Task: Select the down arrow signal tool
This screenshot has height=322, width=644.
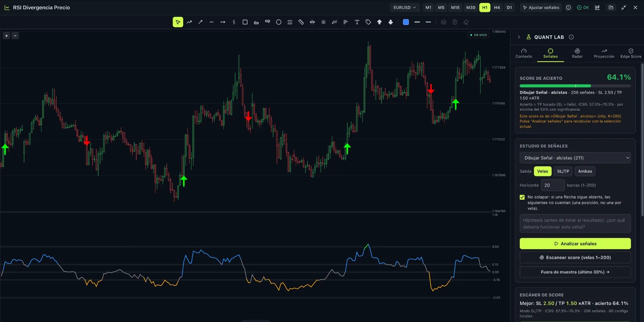Action: coord(391,22)
